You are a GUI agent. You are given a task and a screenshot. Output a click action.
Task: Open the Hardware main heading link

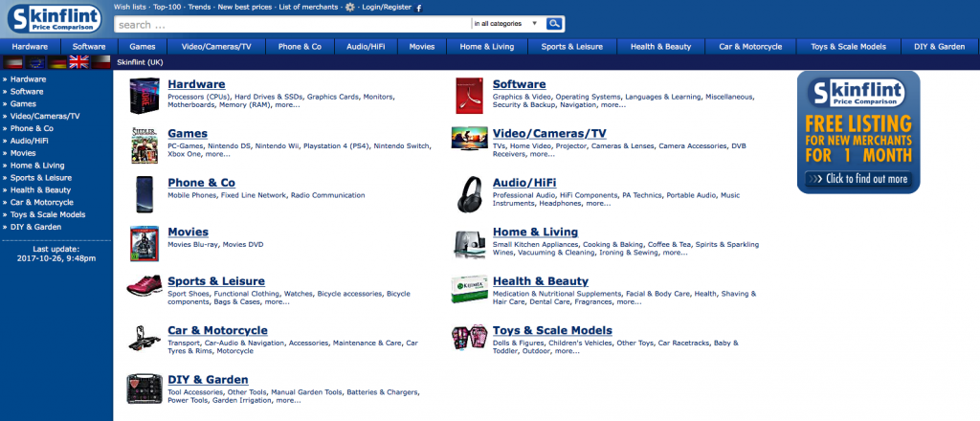click(x=196, y=84)
